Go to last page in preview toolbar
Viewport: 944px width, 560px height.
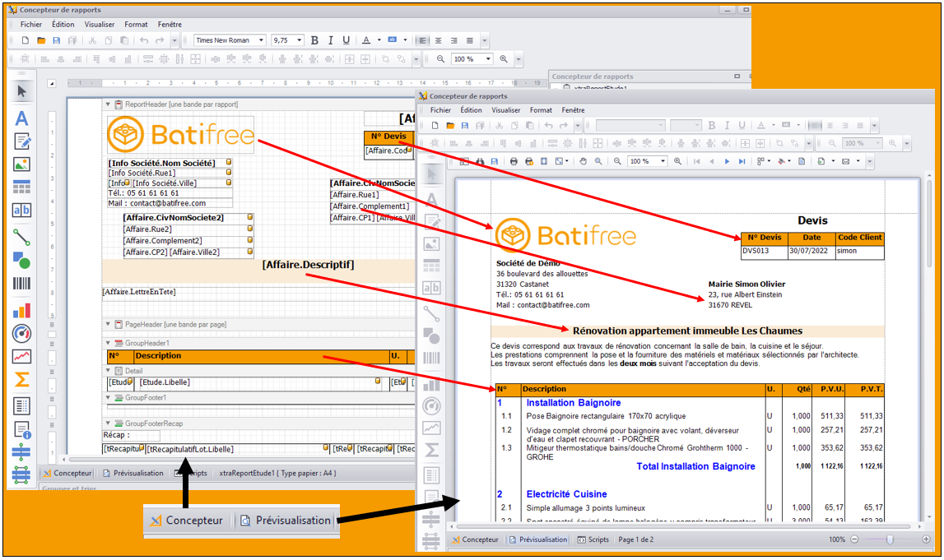tap(742, 161)
